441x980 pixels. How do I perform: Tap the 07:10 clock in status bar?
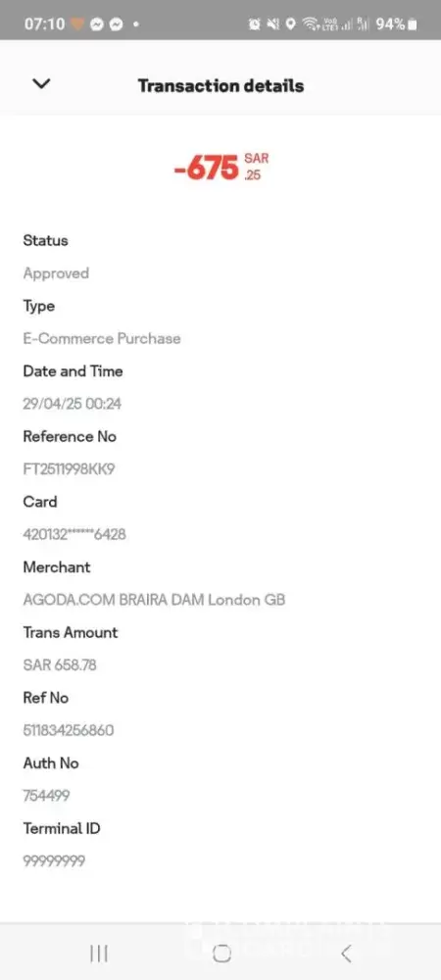(44, 24)
